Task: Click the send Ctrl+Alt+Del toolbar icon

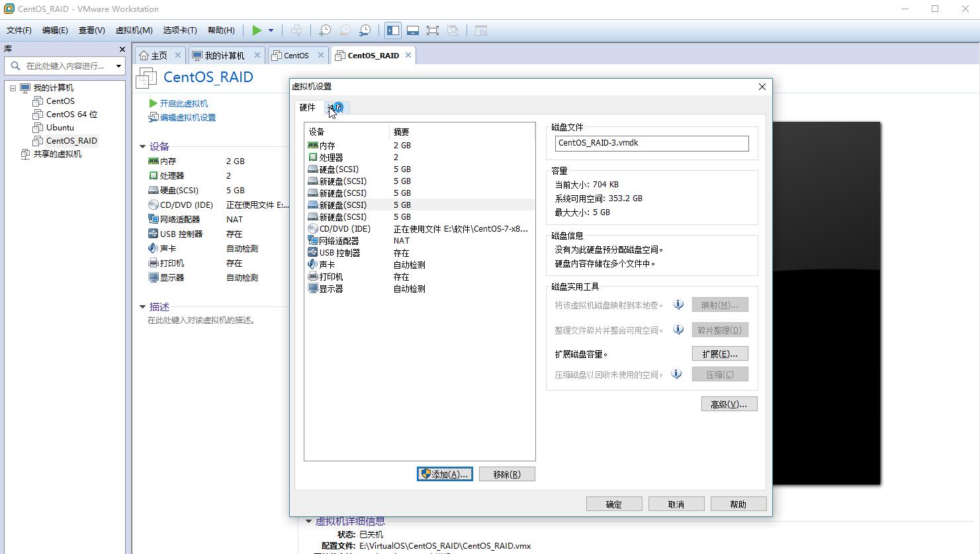Action: pos(296,30)
